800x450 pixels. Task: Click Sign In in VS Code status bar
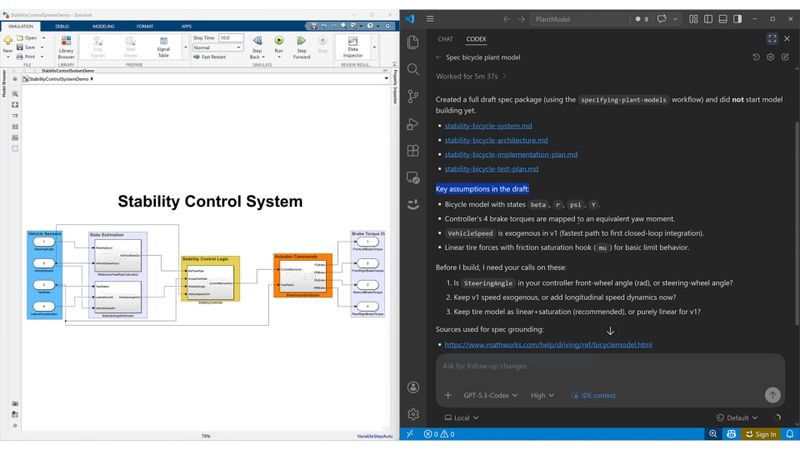tap(761, 434)
